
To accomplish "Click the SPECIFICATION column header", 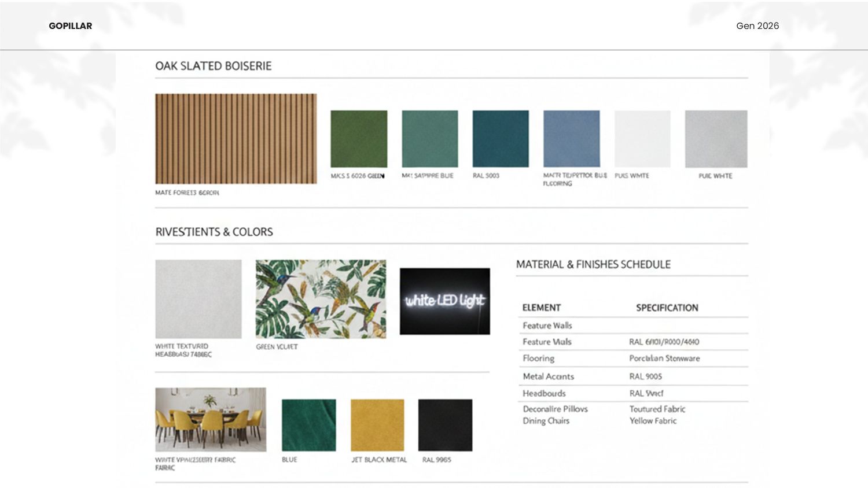I will 667,308.
